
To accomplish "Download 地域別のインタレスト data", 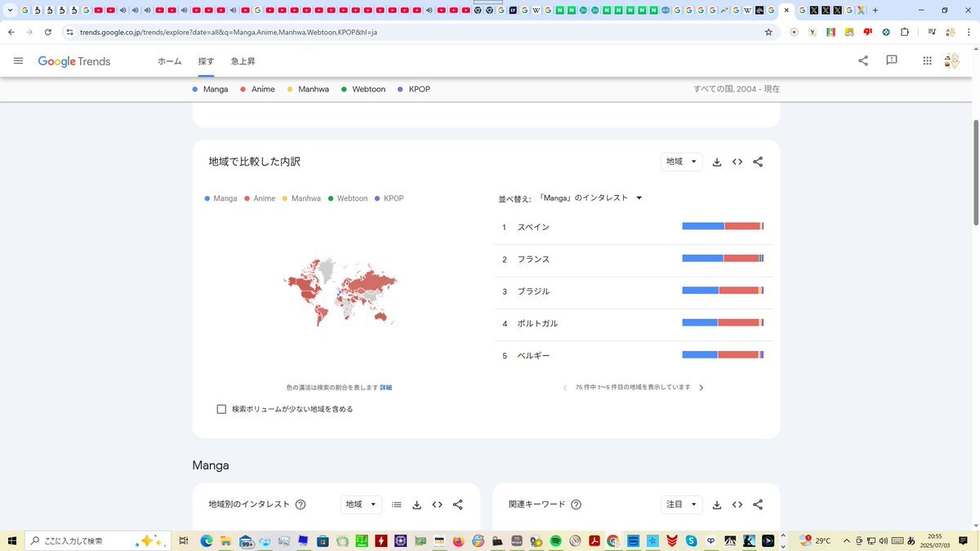I will tap(416, 504).
